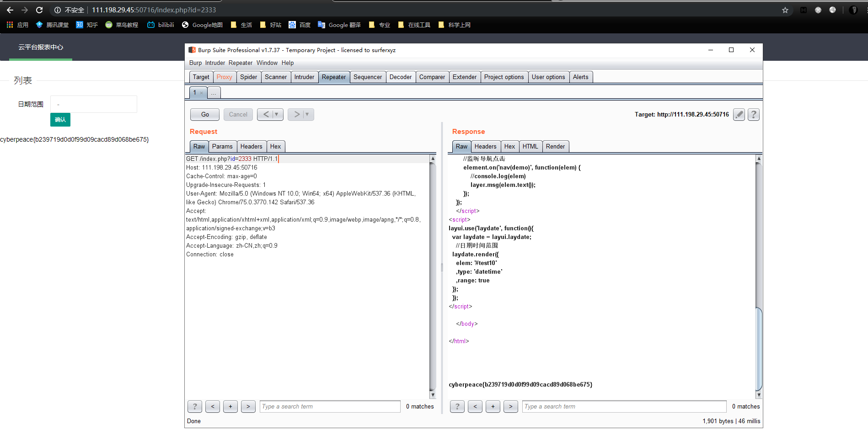Open Repeater help question-mark icon near target
The width and height of the screenshot is (868, 446).
point(754,115)
